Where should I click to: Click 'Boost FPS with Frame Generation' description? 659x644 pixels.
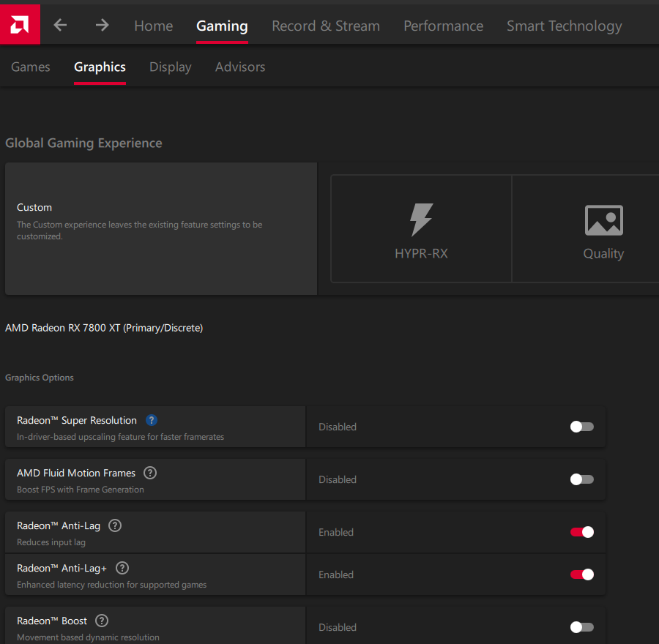81,490
